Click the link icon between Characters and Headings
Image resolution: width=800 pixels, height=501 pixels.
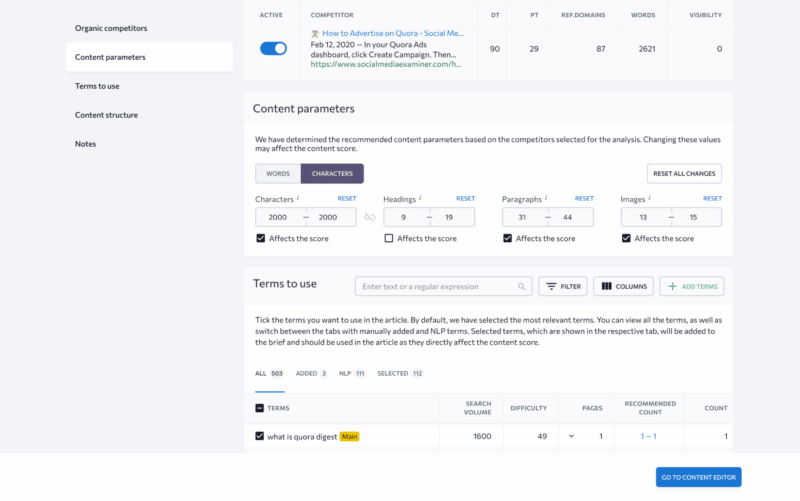(x=370, y=217)
